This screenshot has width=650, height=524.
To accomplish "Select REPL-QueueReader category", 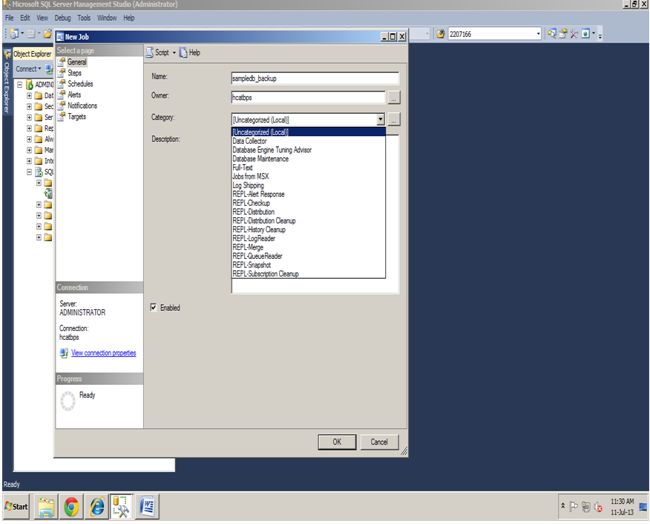I will (x=308, y=256).
